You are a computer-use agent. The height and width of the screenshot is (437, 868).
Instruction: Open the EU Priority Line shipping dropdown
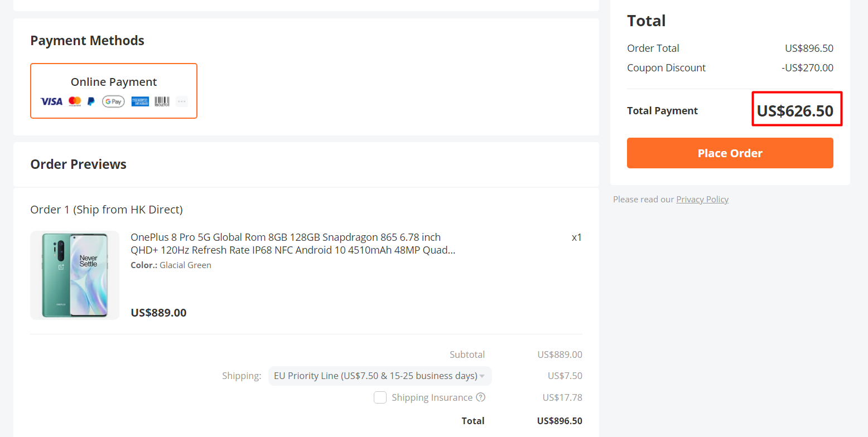380,376
